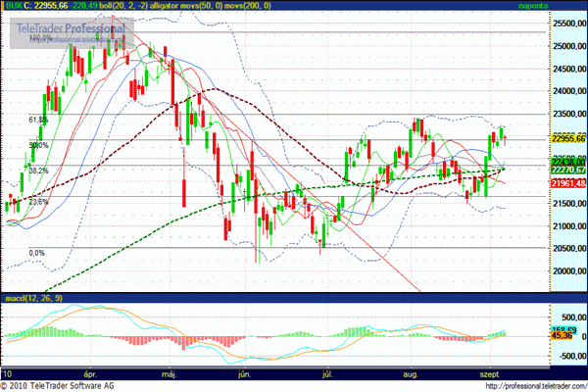Select the yellow 22955,66 price tag
This screenshot has width=588, height=392.
click(567, 139)
